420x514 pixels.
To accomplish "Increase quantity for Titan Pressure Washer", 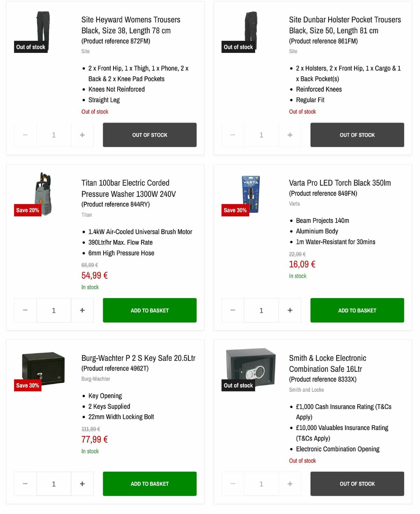I will click(82, 310).
